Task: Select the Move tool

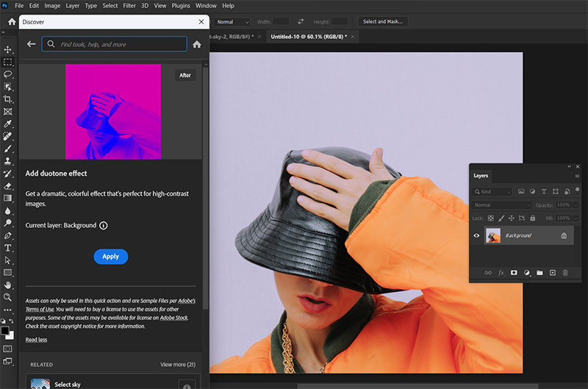Action: 8,49
